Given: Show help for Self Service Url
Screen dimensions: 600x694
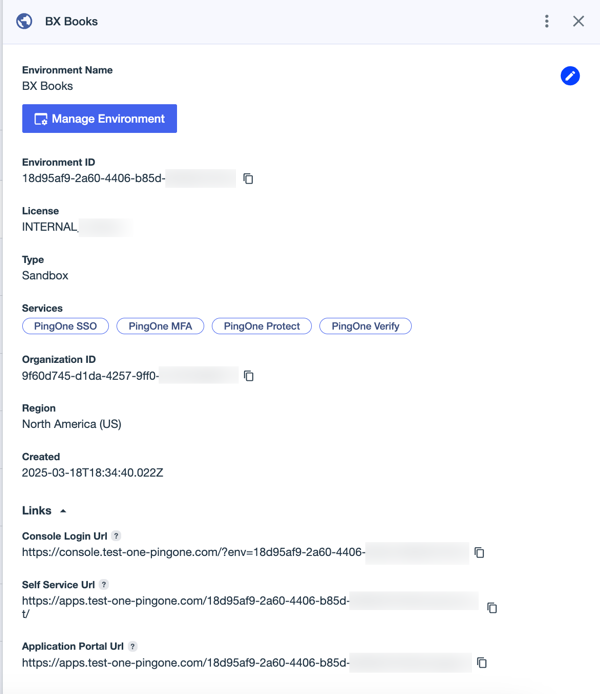Looking at the screenshot, I should click(104, 585).
